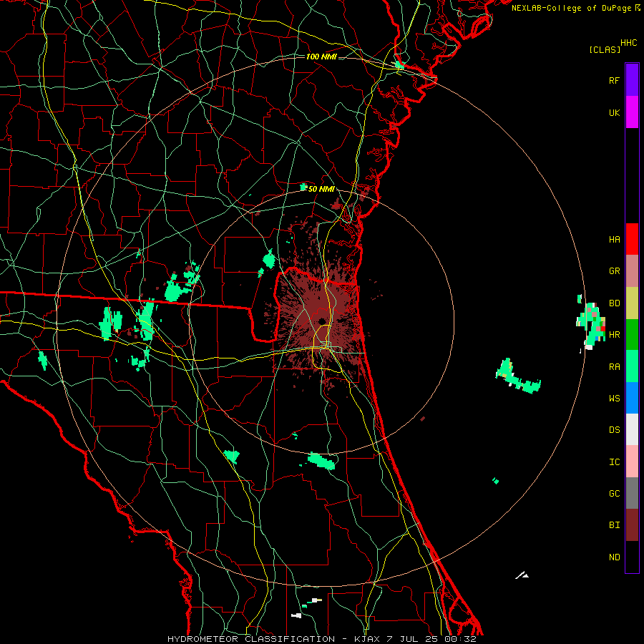The width and height of the screenshot is (644, 644).
Task: Click the "HA" legend label
Action: (614, 240)
